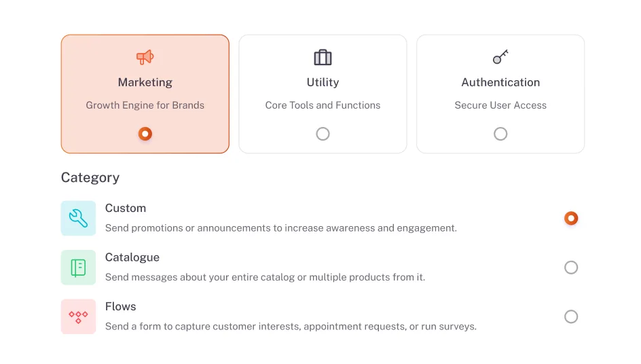Viewport: 641px width, 364px height.
Task: Click the 'Secure User Access' subtitle text
Action: (x=500, y=105)
